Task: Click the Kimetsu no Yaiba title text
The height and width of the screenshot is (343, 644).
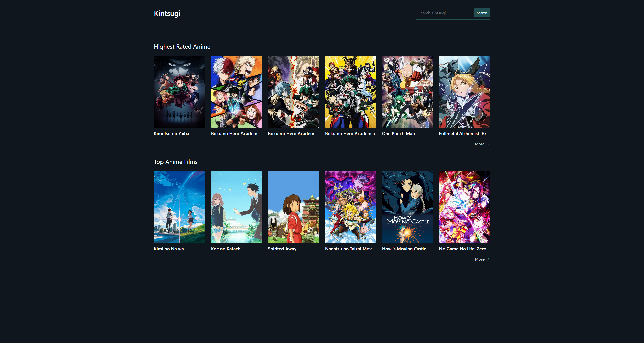Action: pyautogui.click(x=171, y=134)
